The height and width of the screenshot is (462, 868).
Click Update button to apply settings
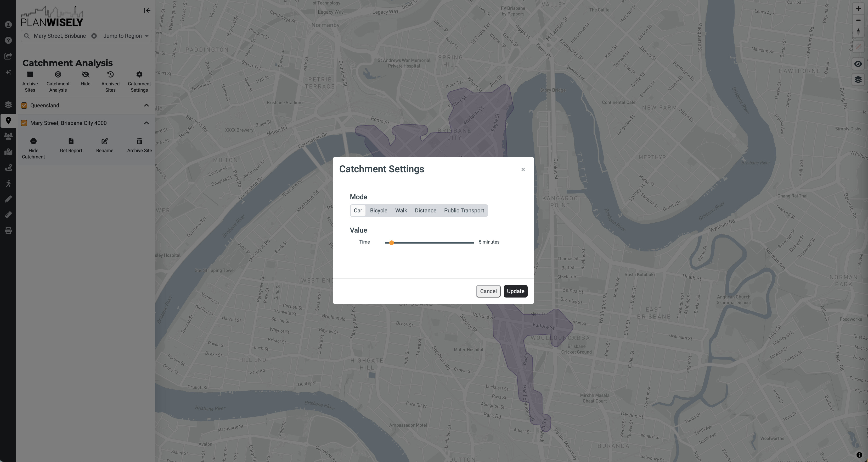click(x=515, y=291)
